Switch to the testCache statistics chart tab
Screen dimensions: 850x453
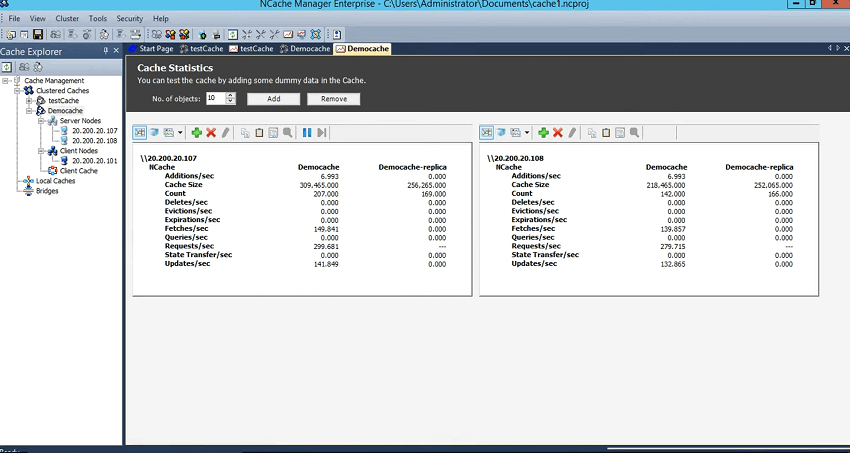coord(251,49)
